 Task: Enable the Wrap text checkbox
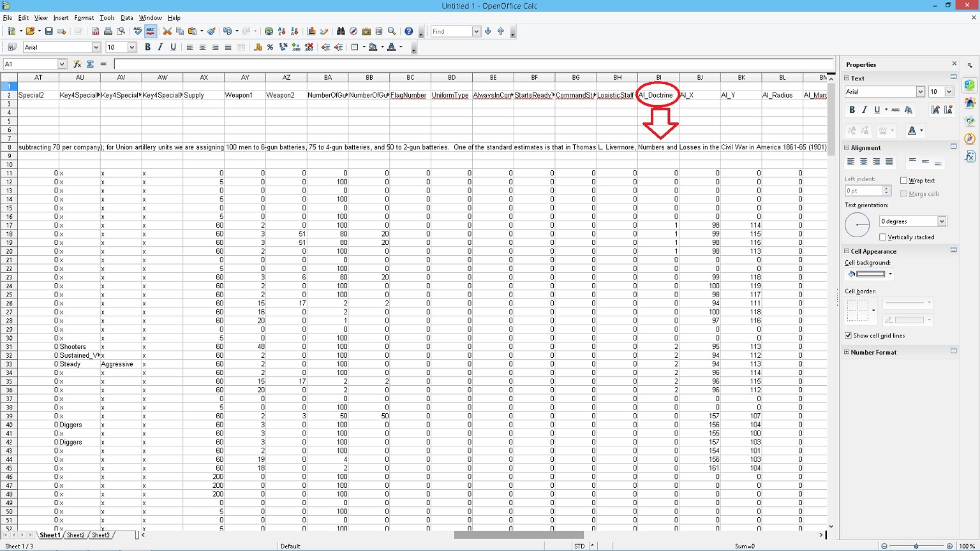point(903,180)
